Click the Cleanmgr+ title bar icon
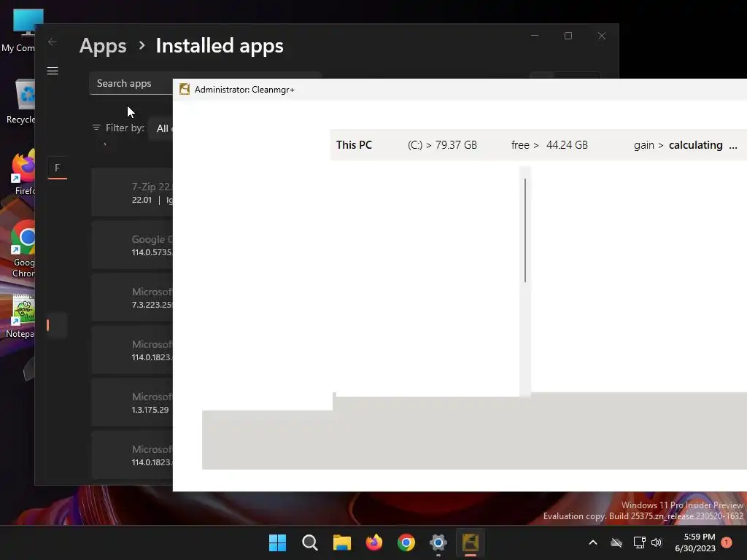The width and height of the screenshot is (747, 560). coord(185,90)
